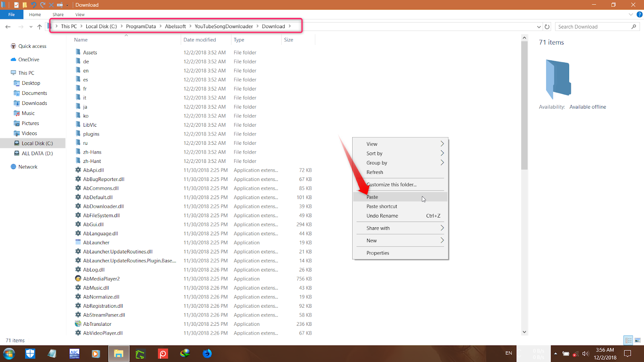This screenshot has width=644, height=362.
Task: Switch to Details view icon in status bar
Action: tap(628, 341)
